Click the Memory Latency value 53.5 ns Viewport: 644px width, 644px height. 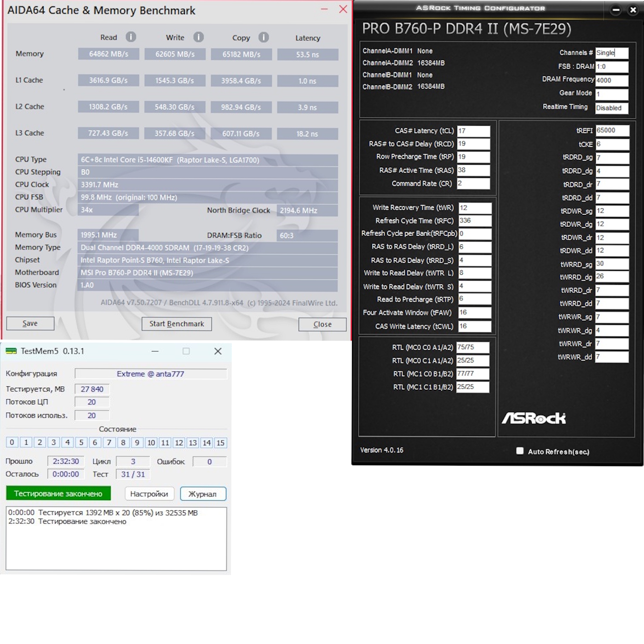point(308,54)
